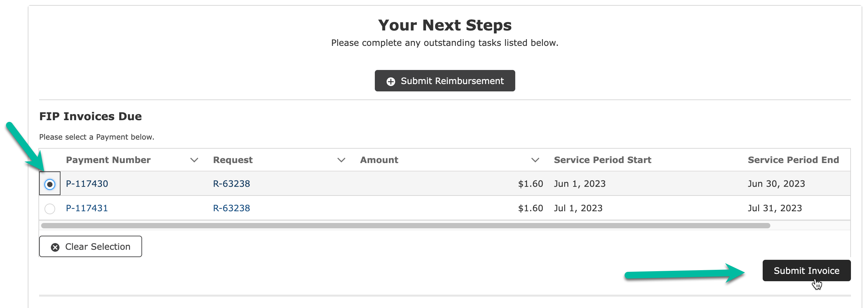Open request R-63238 in the first row
The height and width of the screenshot is (308, 868).
pos(231,183)
